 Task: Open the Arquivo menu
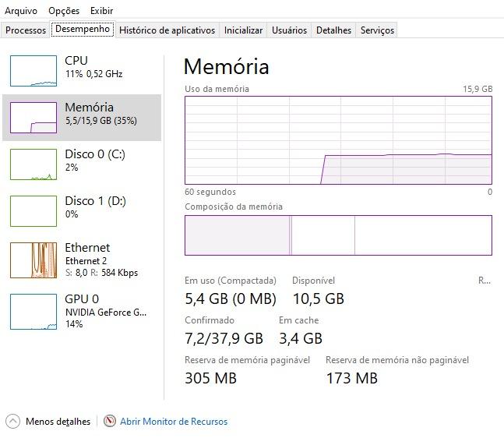21,11
